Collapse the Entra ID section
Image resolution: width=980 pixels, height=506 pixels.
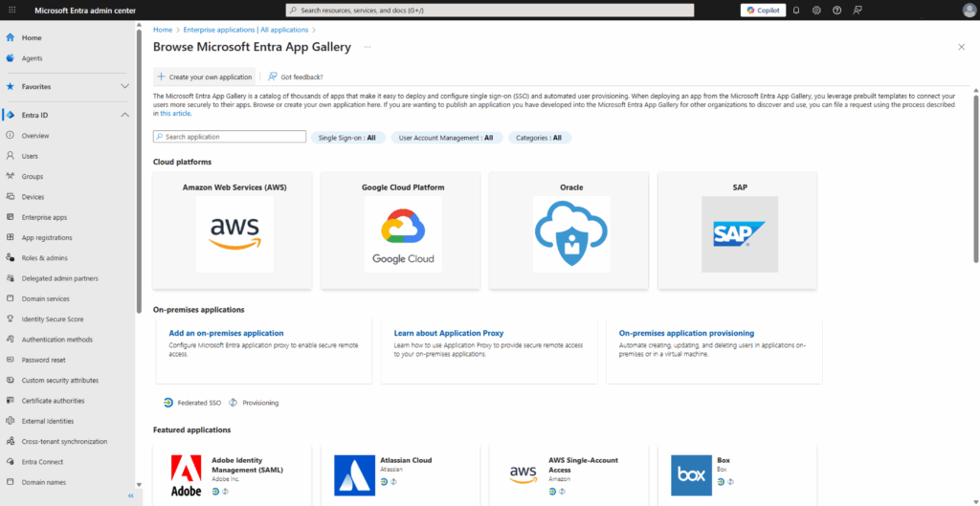[124, 116]
